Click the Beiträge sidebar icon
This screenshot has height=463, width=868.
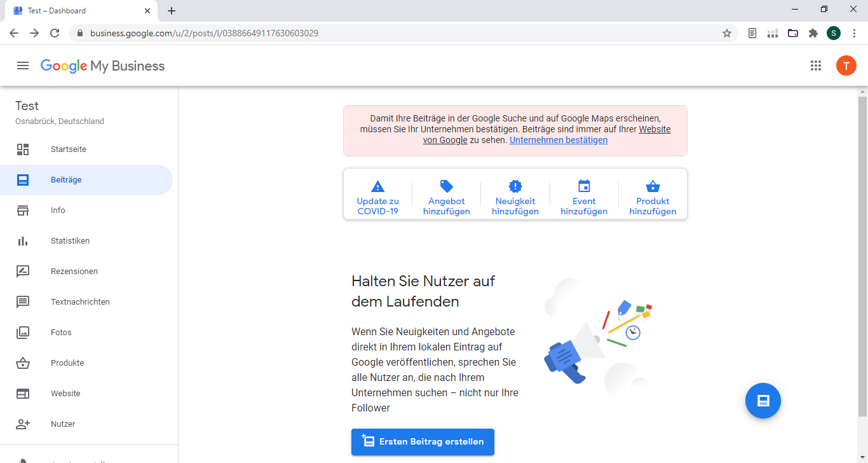point(23,180)
